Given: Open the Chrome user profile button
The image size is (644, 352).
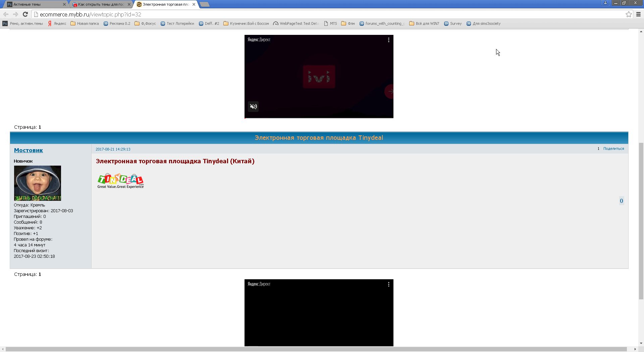Looking at the screenshot, I should point(605,3).
